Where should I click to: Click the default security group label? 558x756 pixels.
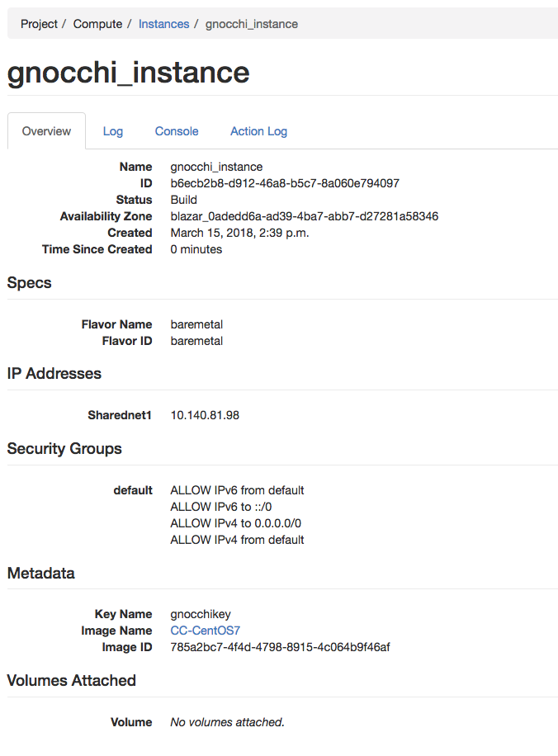[x=133, y=490]
